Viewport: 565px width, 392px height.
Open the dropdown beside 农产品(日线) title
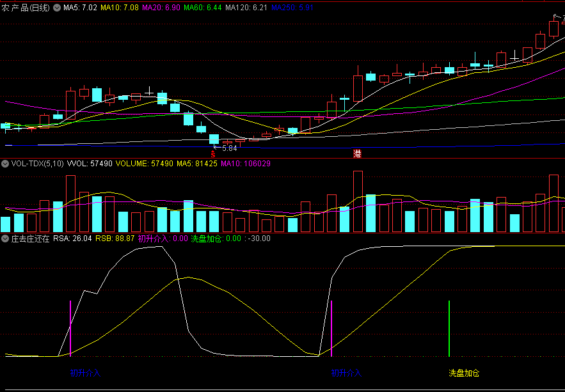coord(56,8)
